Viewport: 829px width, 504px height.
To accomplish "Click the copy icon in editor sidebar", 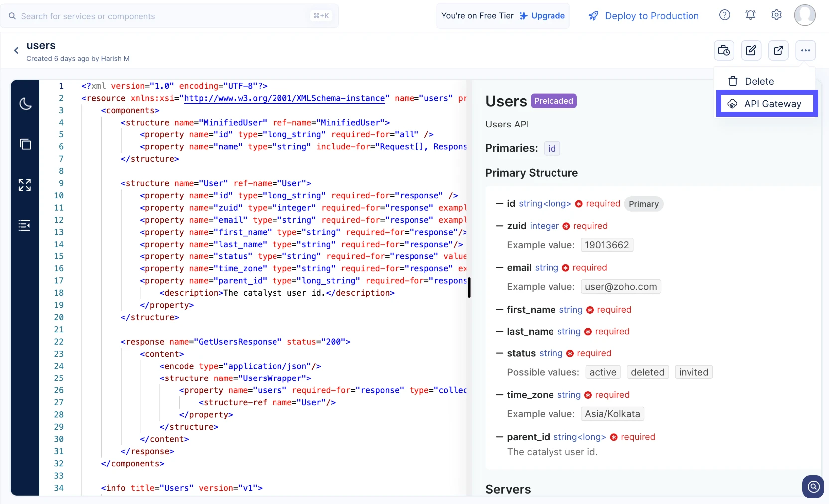I will 25,144.
